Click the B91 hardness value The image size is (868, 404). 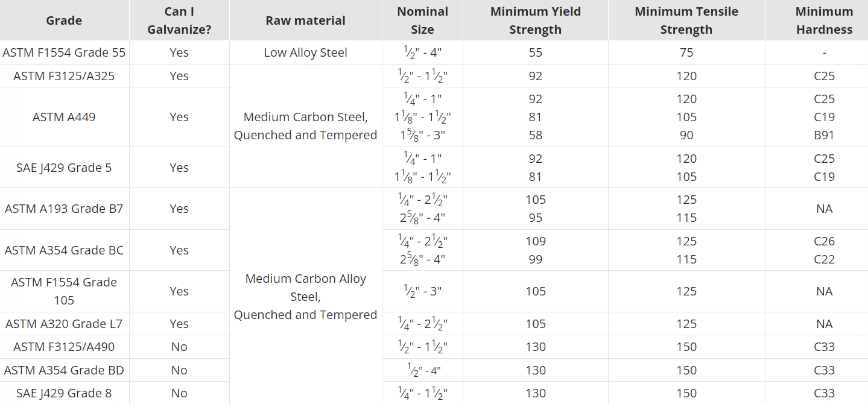[824, 135]
